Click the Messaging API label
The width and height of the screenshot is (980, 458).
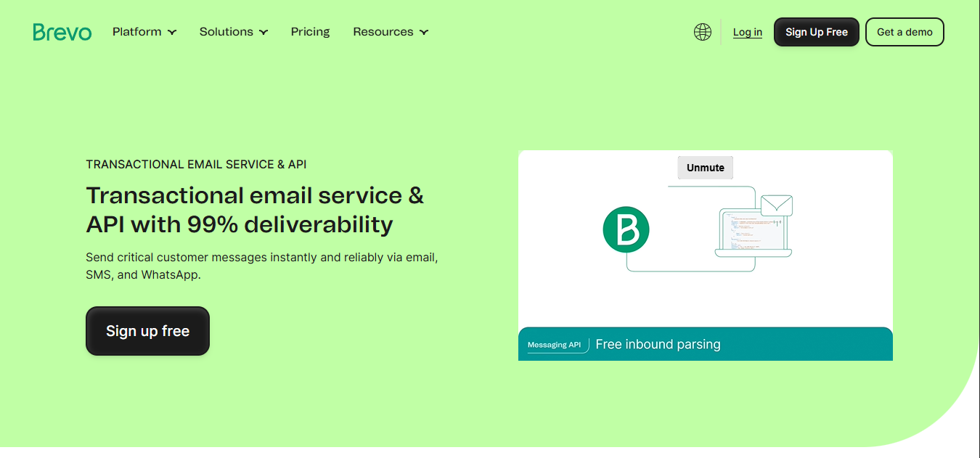point(554,345)
